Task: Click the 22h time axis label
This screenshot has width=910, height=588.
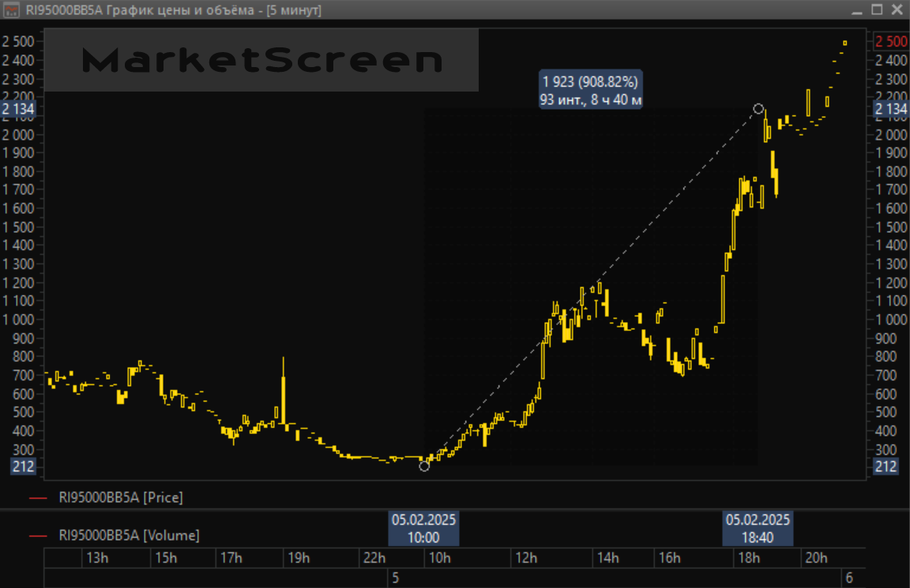Action: click(374, 558)
